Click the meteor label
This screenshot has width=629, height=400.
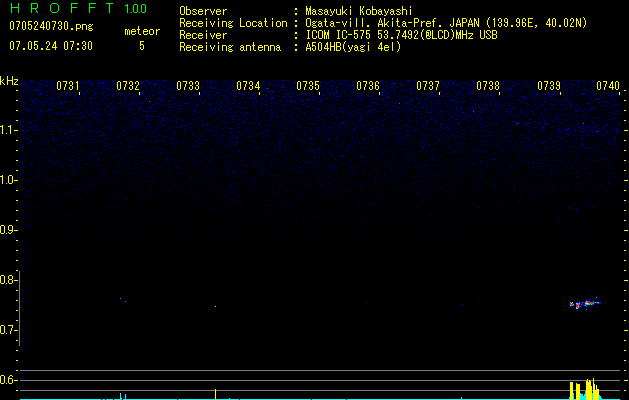142,31
